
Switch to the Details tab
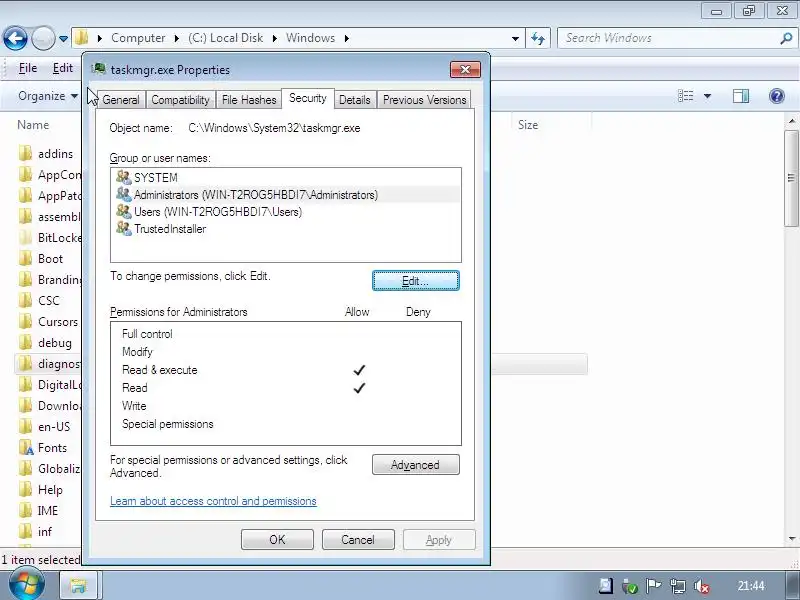(x=355, y=100)
